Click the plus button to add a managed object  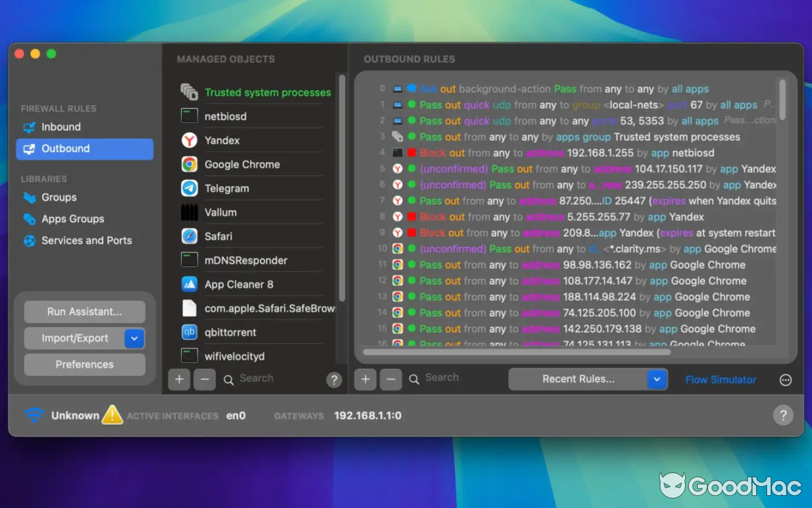coord(179,379)
